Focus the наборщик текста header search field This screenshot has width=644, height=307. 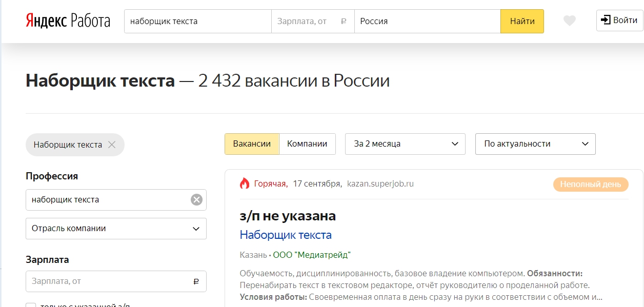click(198, 22)
